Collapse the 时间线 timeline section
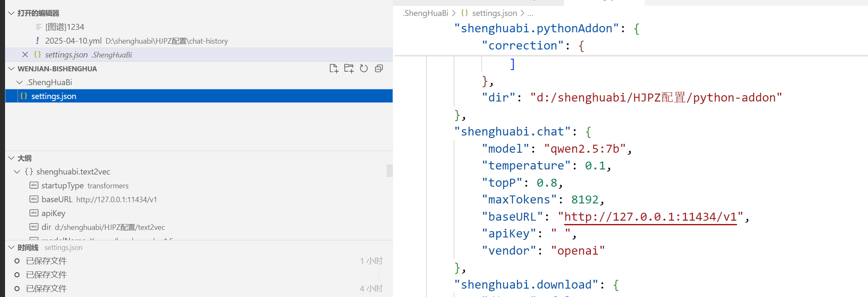This screenshot has width=868, height=297. point(11,247)
